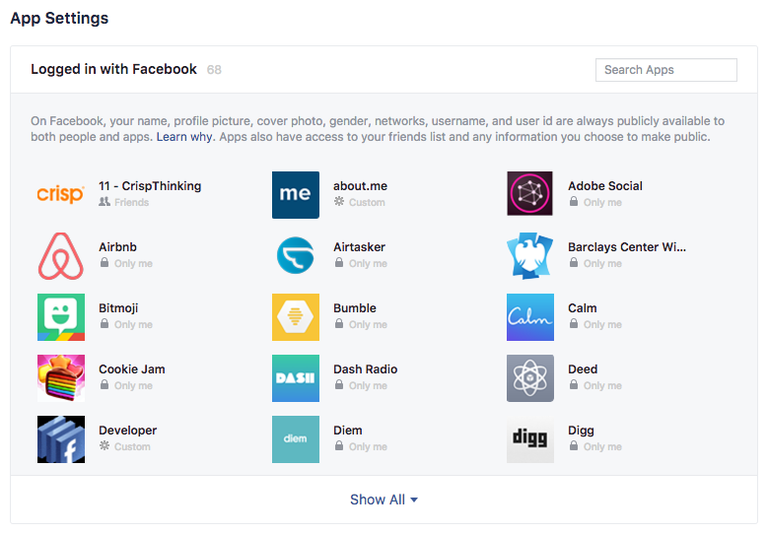768x534 pixels.
Task: Click the Friends privacy label under CrispThinking
Action: (x=131, y=202)
